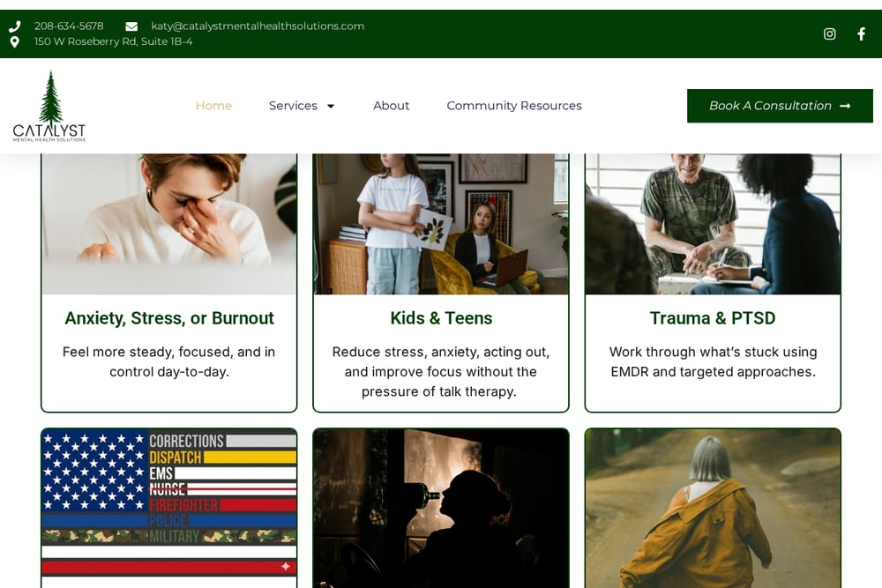This screenshot has width=882, height=588.
Task: Open address 150 W Roseberry Rd
Action: pos(113,41)
